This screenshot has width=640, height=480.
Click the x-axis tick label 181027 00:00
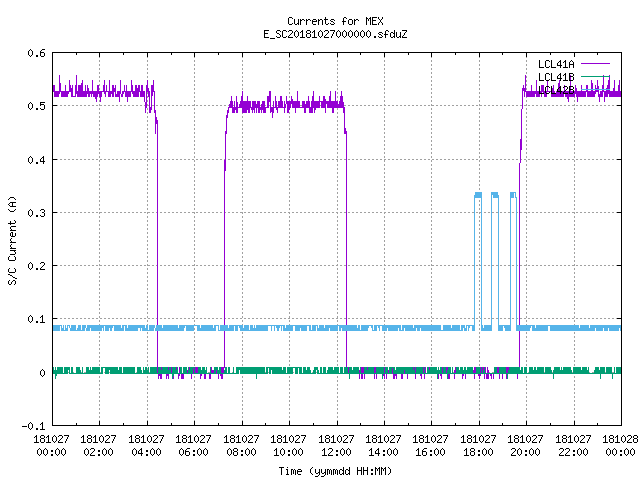point(51,446)
